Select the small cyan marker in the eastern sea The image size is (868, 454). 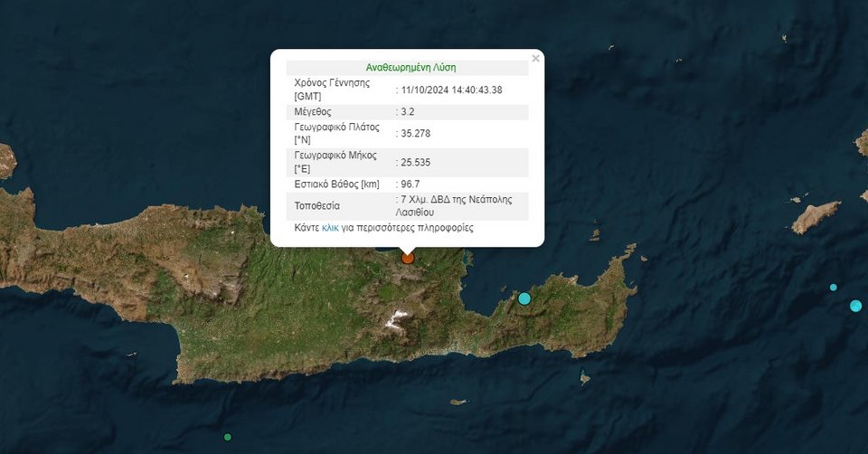point(833,288)
